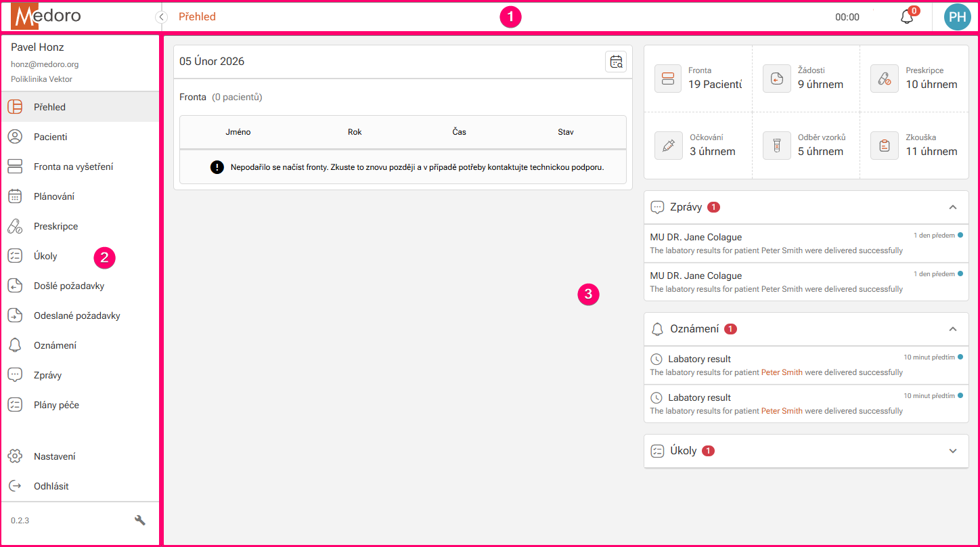
Task: Click the PH profile avatar
Action: (x=957, y=16)
